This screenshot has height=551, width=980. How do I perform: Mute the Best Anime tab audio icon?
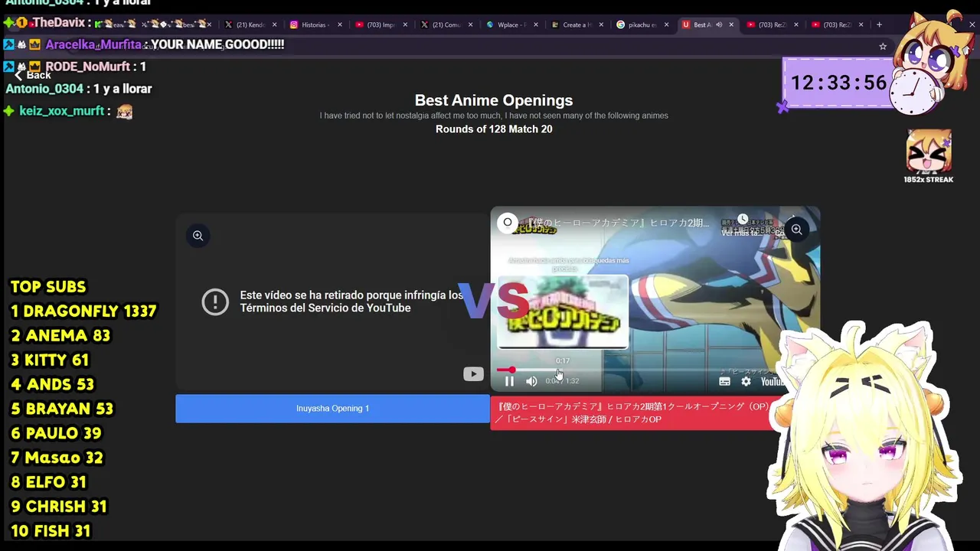(718, 24)
